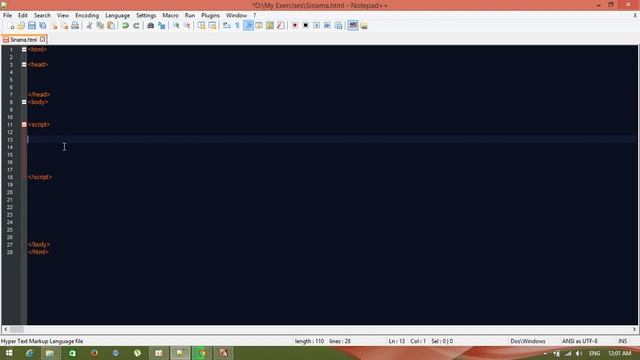Open the View menu
Image resolution: width=640 pixels, height=360 pixels.
click(62, 15)
